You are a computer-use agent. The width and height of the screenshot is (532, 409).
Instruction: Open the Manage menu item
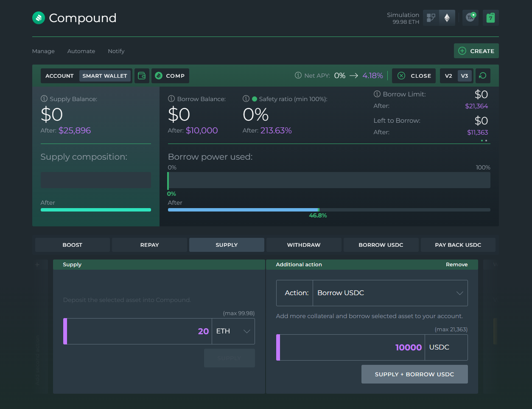click(43, 51)
